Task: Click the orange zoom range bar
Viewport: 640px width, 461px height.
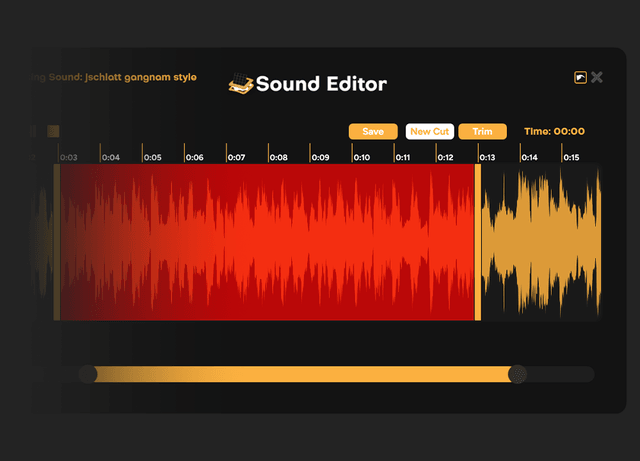Action: pyautogui.click(x=302, y=374)
